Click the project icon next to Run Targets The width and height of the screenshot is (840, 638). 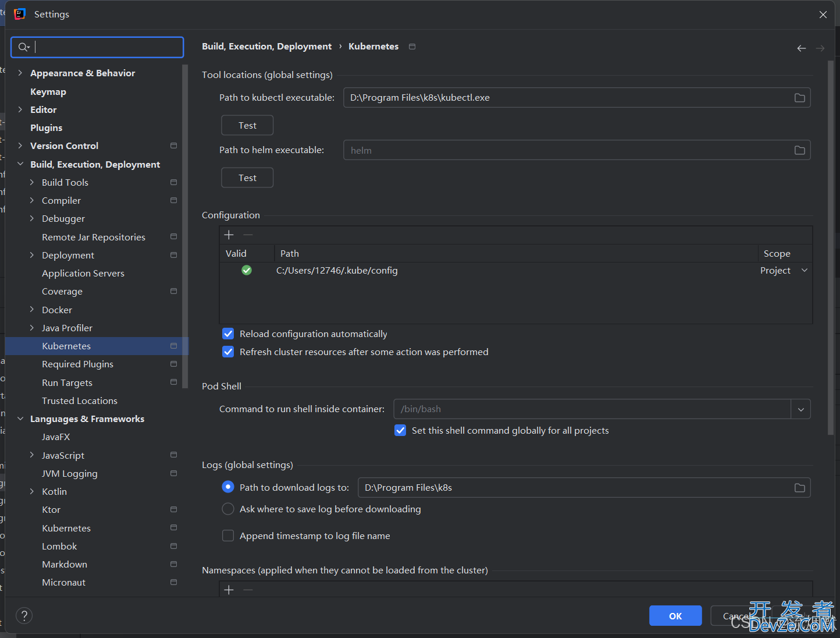coord(173,382)
